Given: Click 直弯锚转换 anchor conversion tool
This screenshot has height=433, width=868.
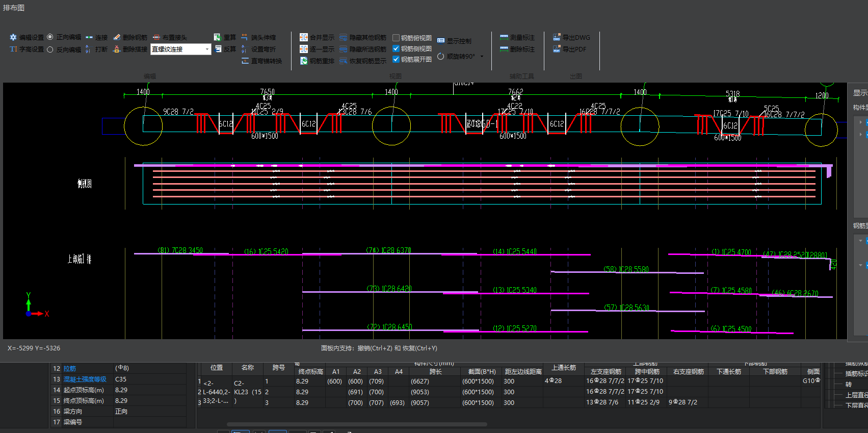Looking at the screenshot, I should [261, 61].
